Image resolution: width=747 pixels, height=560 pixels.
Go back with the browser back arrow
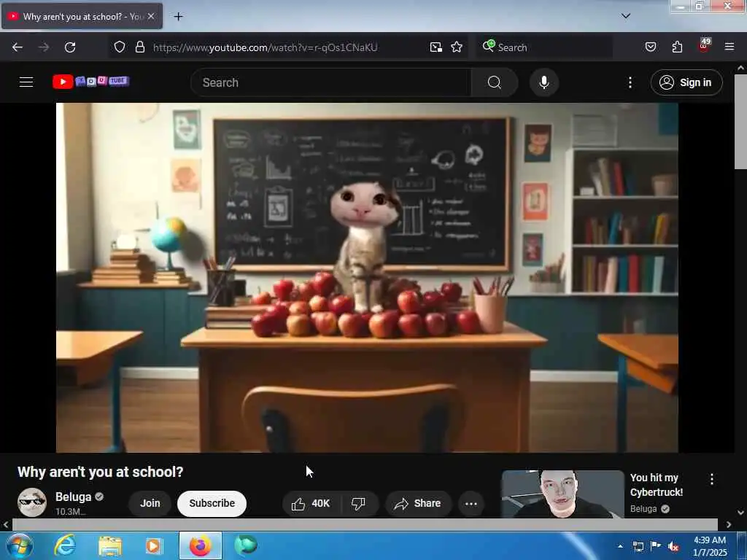(18, 47)
